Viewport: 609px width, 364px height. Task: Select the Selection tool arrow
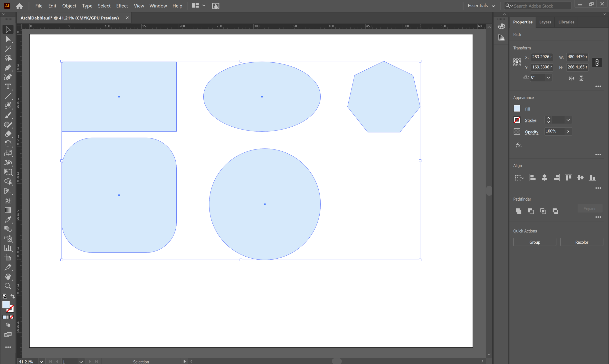point(8,29)
